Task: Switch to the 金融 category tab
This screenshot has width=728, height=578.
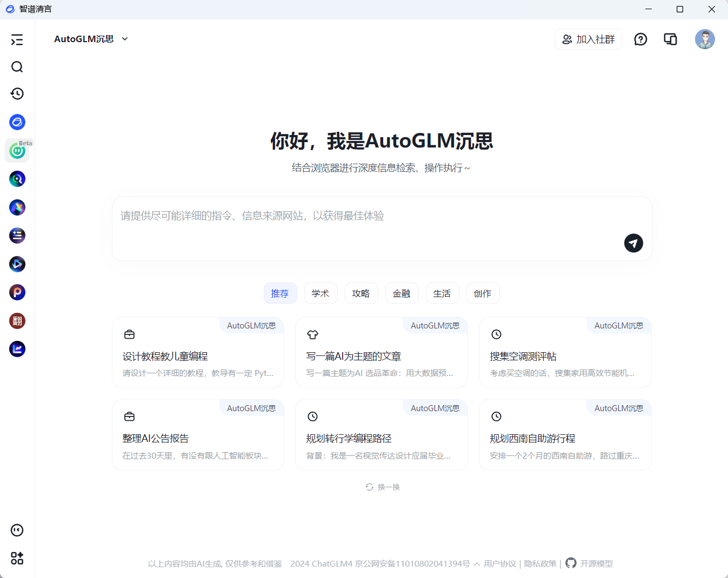Action: coord(402,293)
